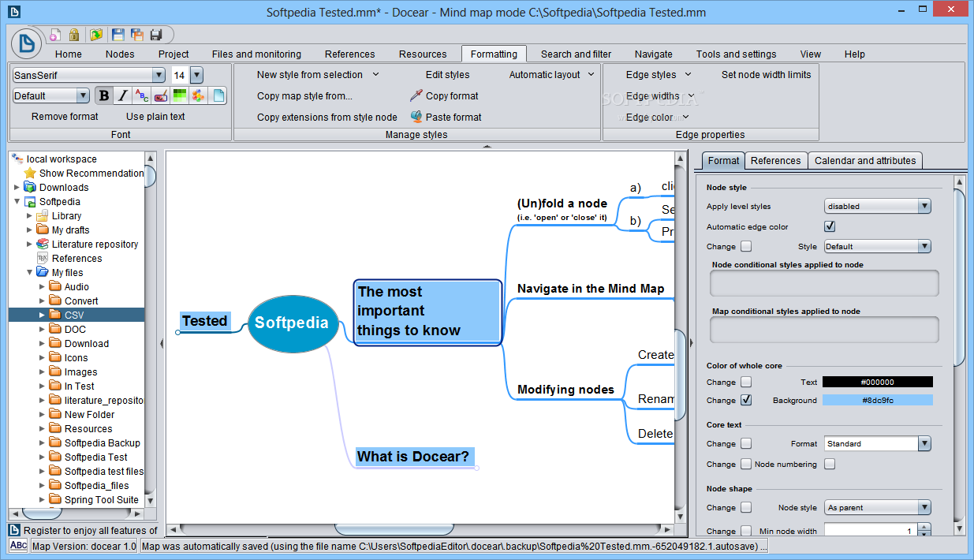Open the Home ribbon tab
974x560 pixels.
(x=69, y=54)
